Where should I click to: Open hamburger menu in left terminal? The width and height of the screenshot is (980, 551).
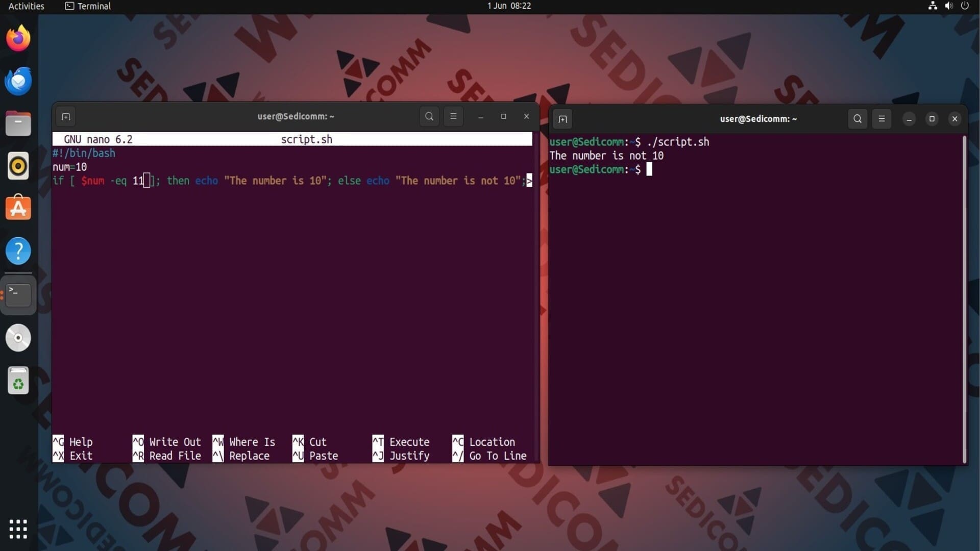[453, 116]
